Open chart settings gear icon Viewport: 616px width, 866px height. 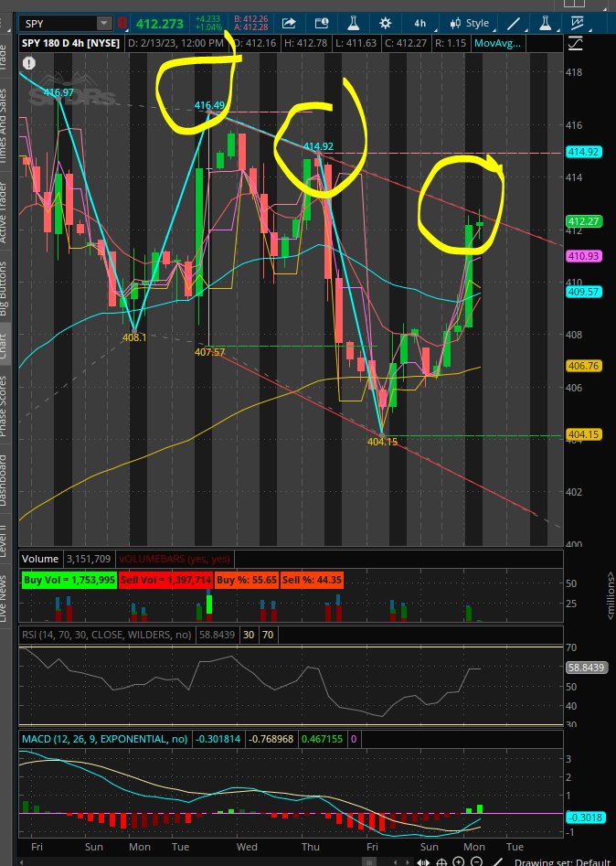[386, 23]
